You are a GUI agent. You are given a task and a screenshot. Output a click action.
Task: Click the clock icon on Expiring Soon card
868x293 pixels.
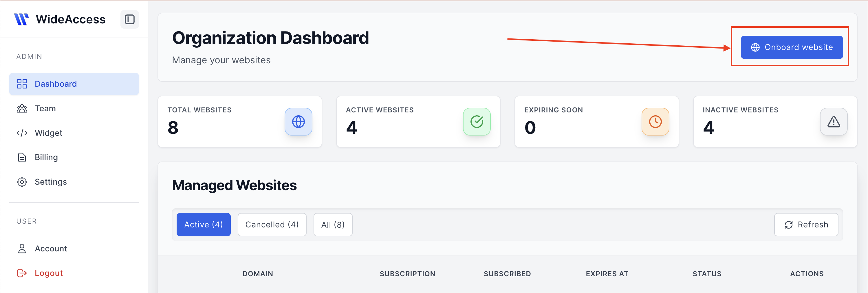655,122
